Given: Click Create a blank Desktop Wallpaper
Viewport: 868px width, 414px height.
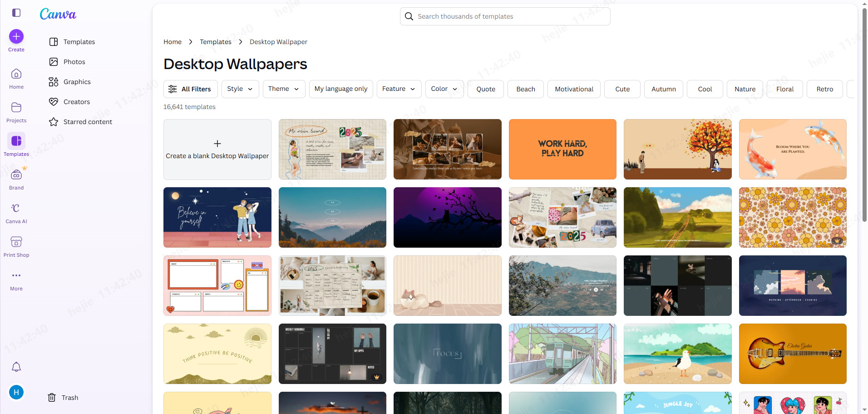Looking at the screenshot, I should (217, 149).
